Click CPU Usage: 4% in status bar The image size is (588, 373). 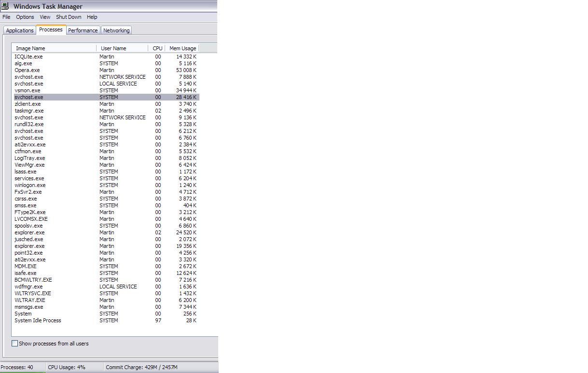[66, 367]
